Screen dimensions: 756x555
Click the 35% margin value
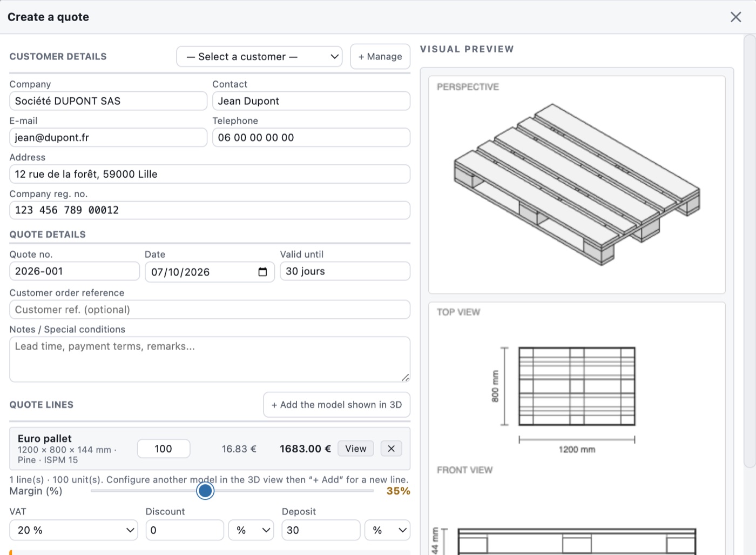pos(399,491)
